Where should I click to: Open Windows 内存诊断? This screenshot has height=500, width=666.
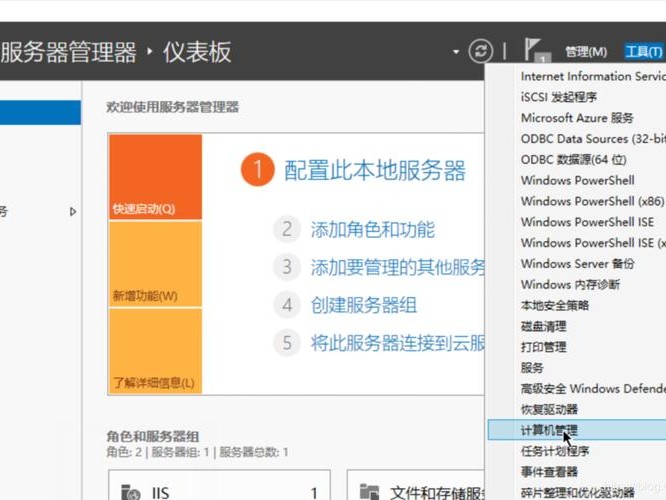click(x=570, y=285)
